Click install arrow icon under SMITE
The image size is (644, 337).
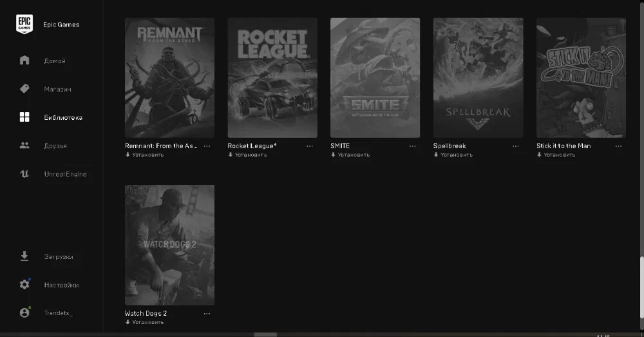[333, 155]
